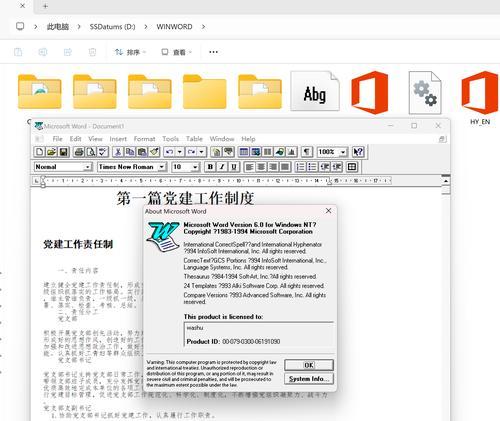The height and width of the screenshot is (421, 500).
Task: Open the gear configuration file in Explorer
Action: [x=425, y=92]
